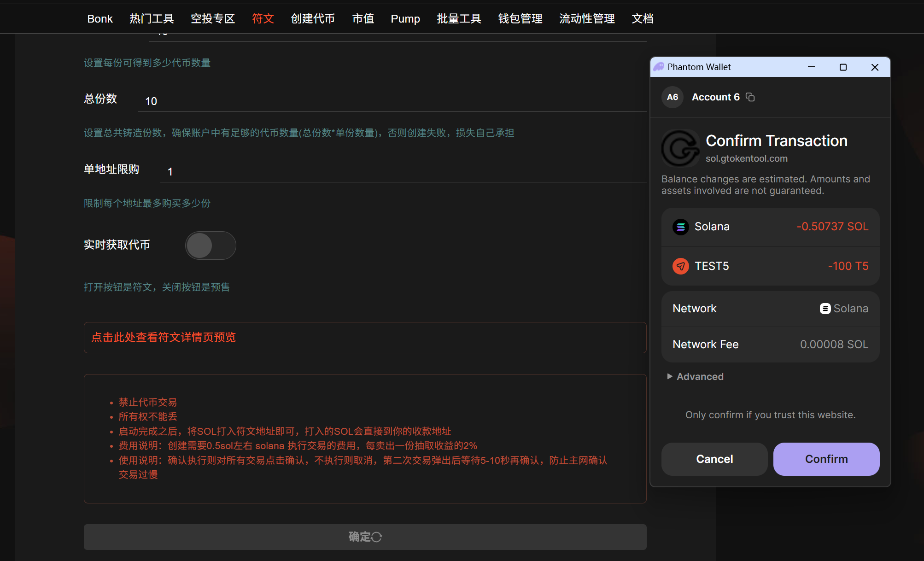Maximize the Phantom Wallet window

pyautogui.click(x=843, y=67)
